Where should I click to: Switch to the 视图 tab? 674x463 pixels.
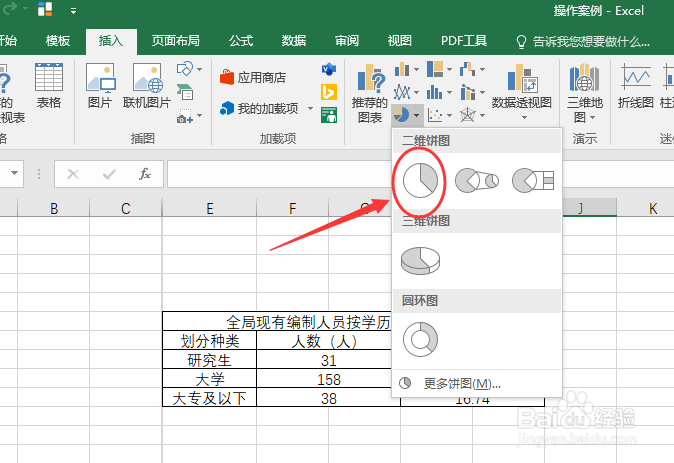[x=399, y=41]
